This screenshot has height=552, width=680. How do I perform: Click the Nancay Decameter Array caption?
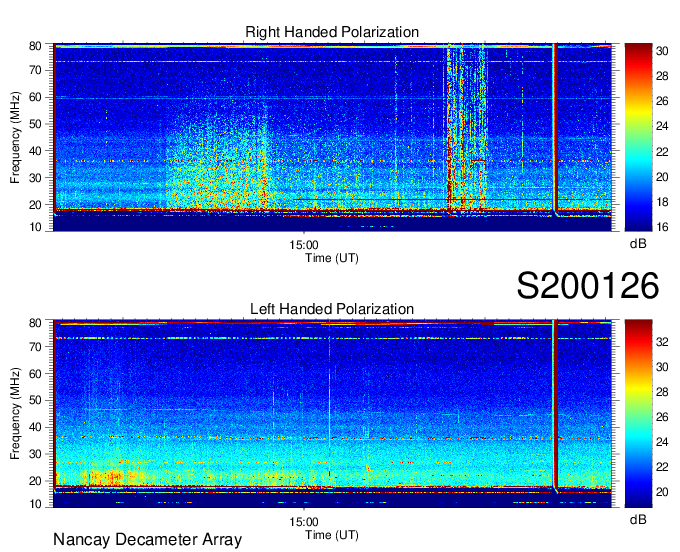tap(147, 540)
